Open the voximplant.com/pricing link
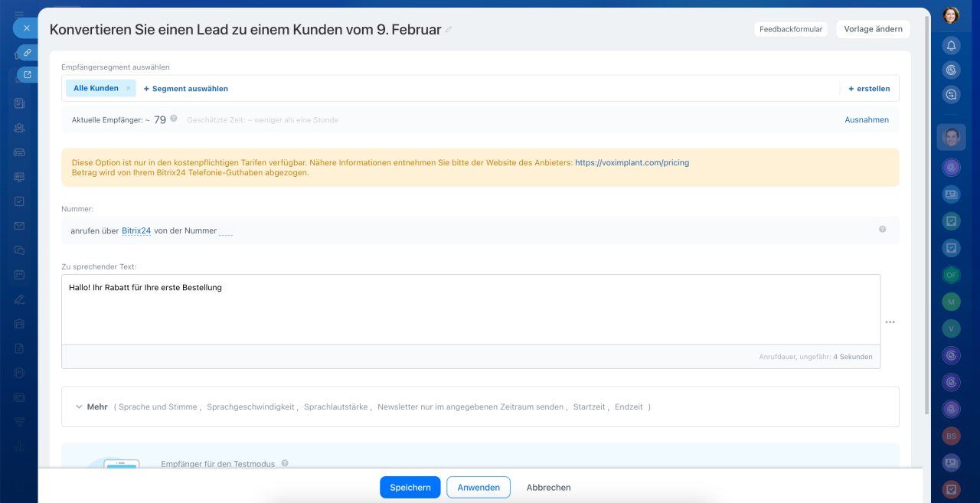Image resolution: width=980 pixels, height=503 pixels. coord(632,162)
